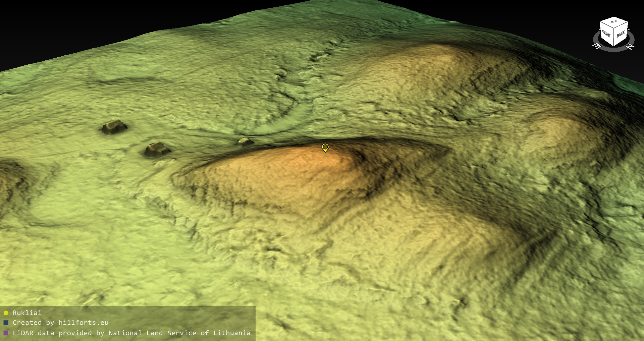This screenshot has width=644, height=341.
Task: Click the N compass letter
Action: 630,47
